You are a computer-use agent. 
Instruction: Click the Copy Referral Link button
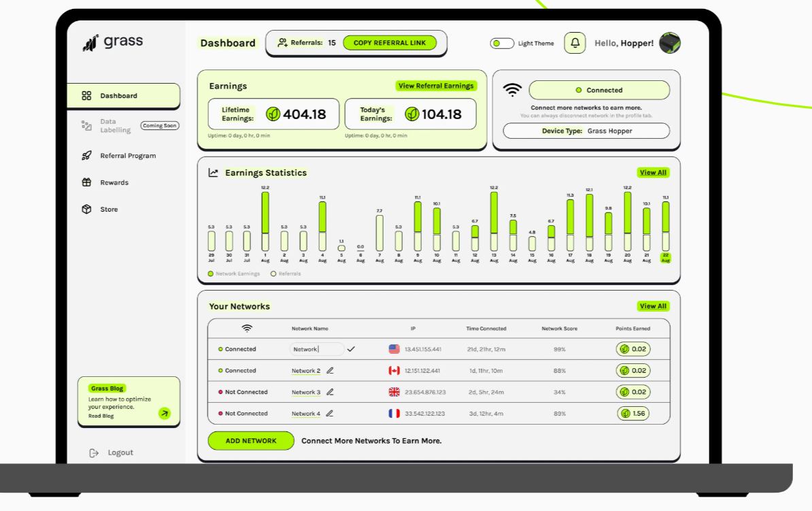coord(390,43)
